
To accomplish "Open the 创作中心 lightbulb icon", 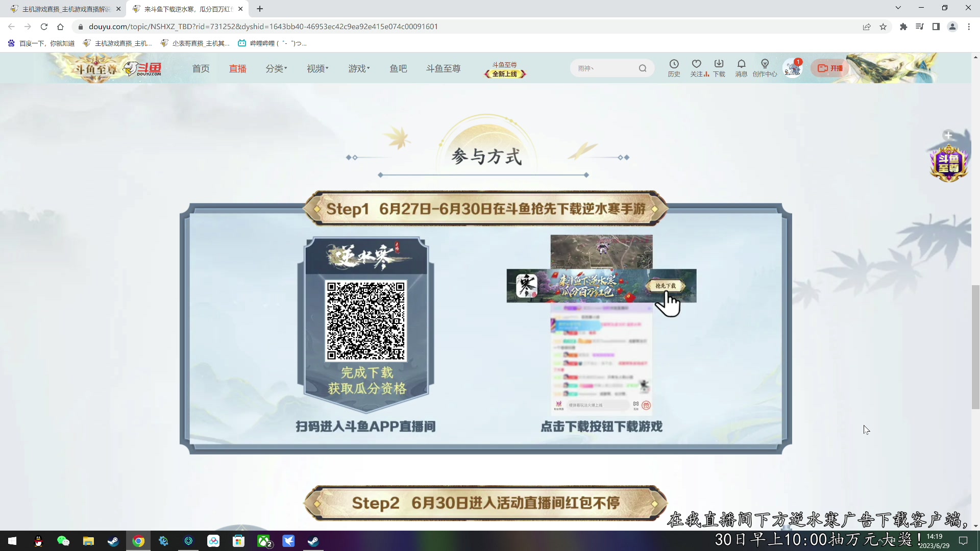I will coord(765,68).
